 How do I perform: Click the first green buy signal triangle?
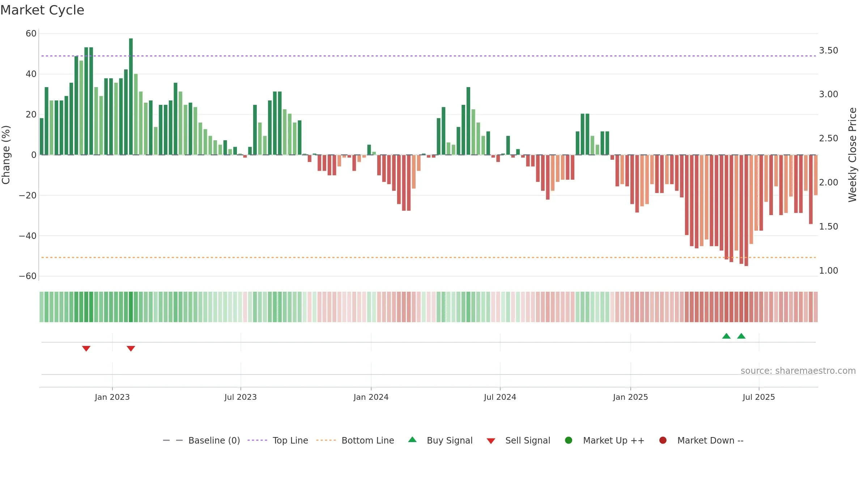[726, 336]
